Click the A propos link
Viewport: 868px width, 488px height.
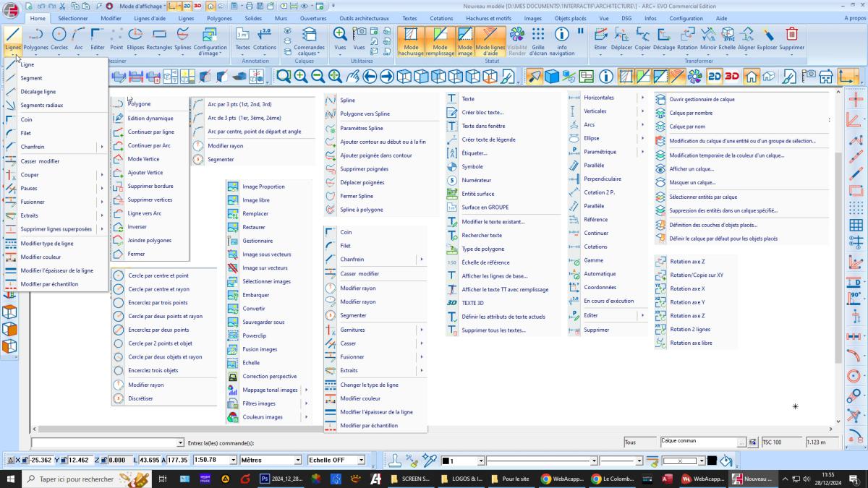tap(854, 18)
